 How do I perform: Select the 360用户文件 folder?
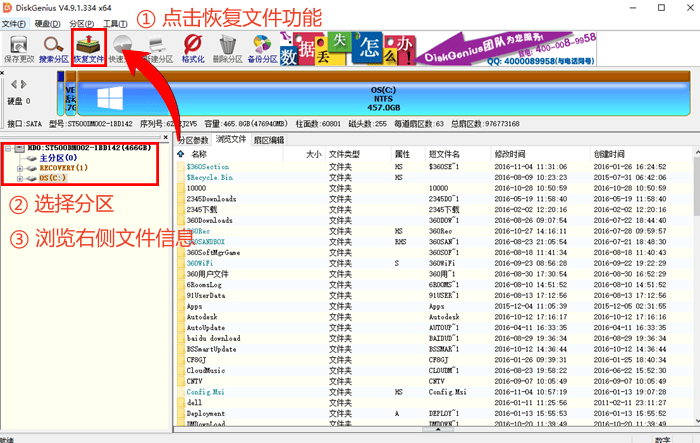[x=207, y=274]
